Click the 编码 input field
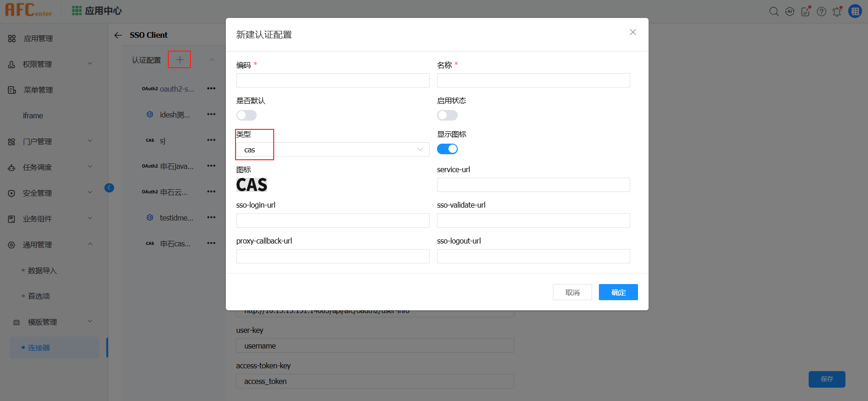Image resolution: width=868 pixels, height=401 pixels. pyautogui.click(x=332, y=81)
